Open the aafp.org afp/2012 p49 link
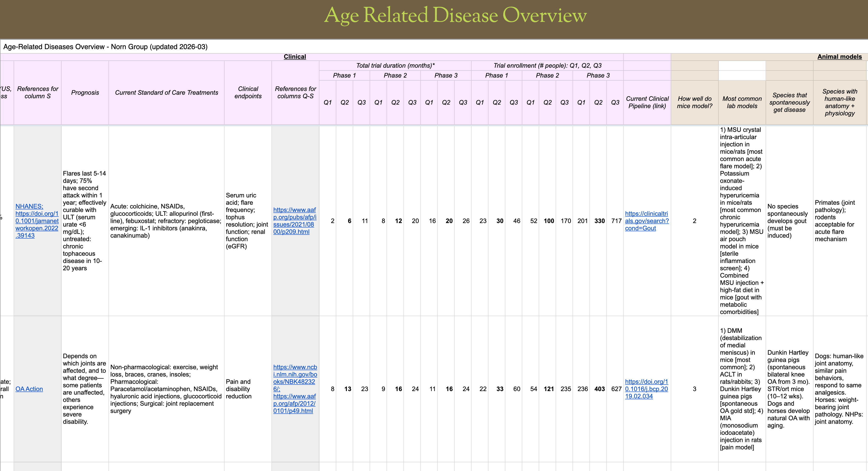 (x=294, y=404)
